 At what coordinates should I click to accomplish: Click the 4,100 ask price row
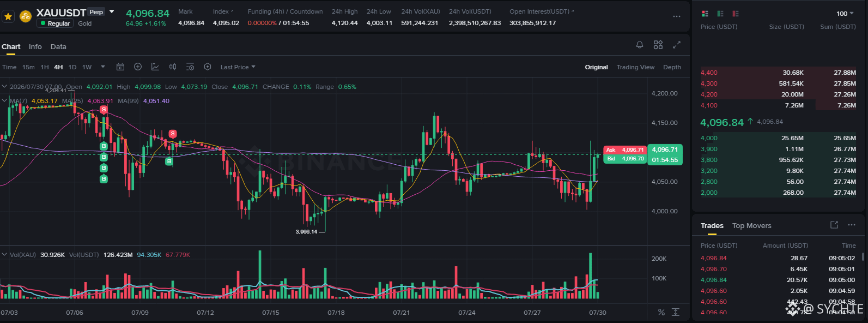click(778, 105)
